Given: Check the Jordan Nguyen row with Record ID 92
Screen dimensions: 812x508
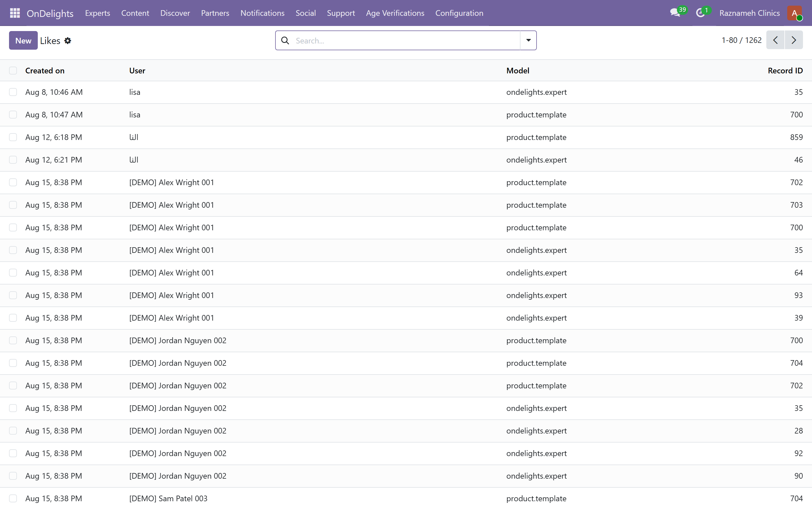Looking at the screenshot, I should coord(13,453).
